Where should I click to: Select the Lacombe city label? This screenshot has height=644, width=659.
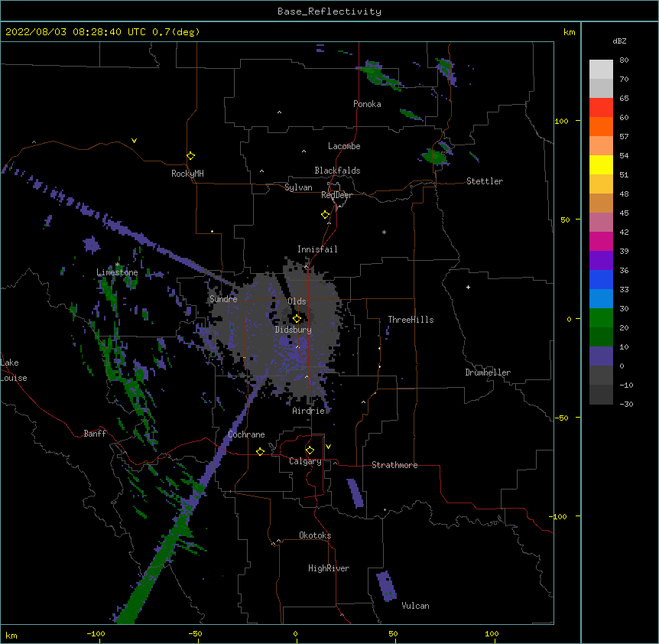(x=344, y=146)
